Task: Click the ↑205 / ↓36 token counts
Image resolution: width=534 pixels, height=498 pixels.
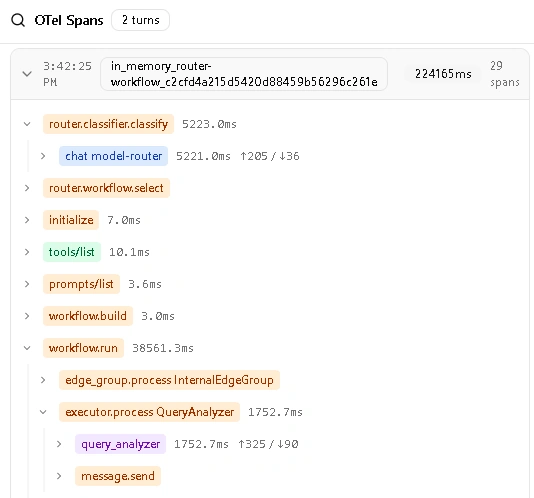Action: click(x=270, y=156)
